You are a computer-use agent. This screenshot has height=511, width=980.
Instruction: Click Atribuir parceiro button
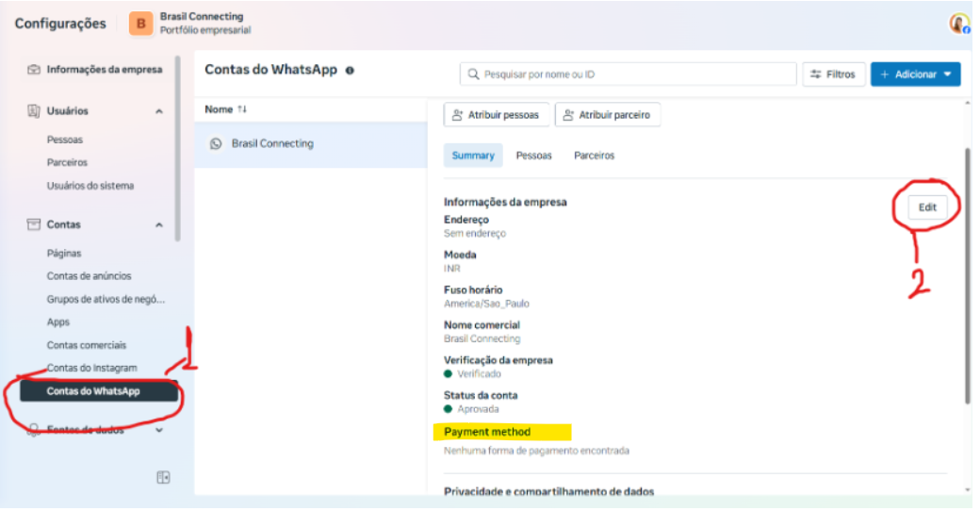coord(608,114)
